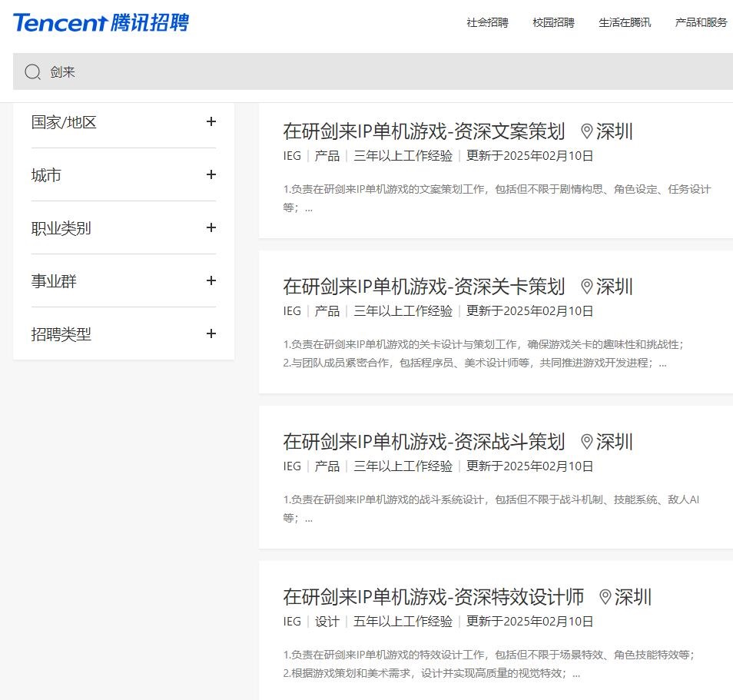This screenshot has width=733, height=700.
Task: Click location pin icon of 资深文案策划 job
Action: [x=587, y=131]
